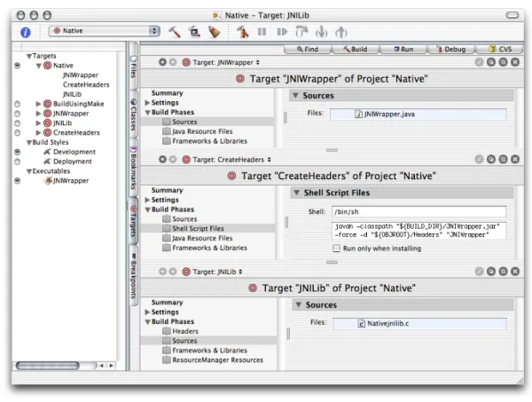Collapse the Build Styles group triangle
The height and width of the screenshot is (402, 532).
tap(29, 142)
